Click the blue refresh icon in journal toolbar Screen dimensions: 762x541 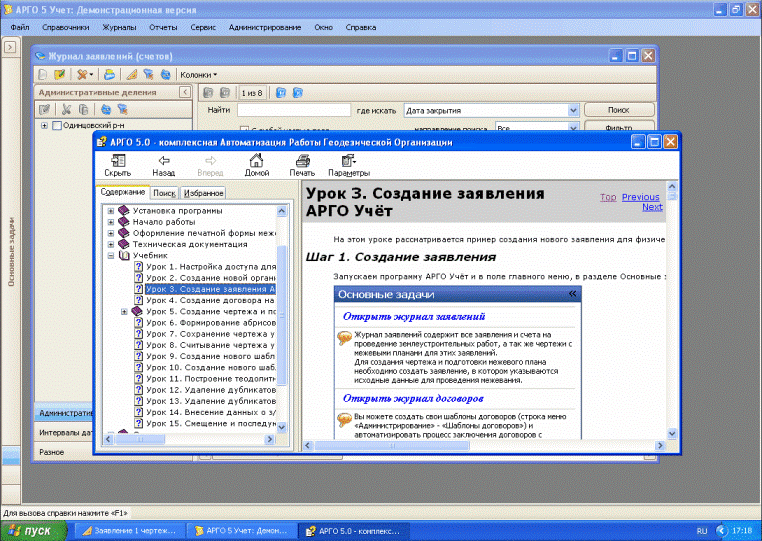166,74
